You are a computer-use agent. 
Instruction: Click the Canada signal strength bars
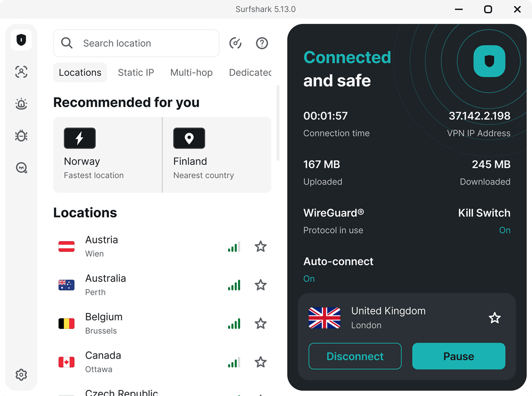(234, 362)
